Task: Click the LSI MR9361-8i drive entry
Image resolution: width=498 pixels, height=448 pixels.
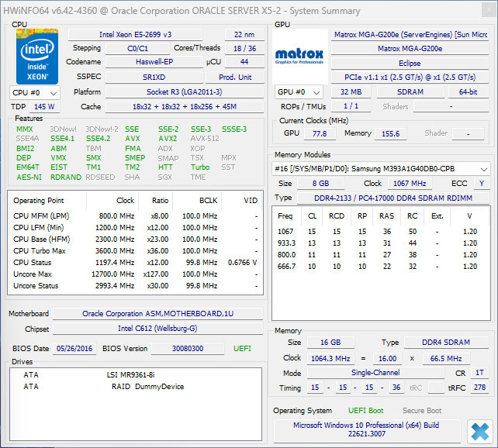Action: pos(130,375)
